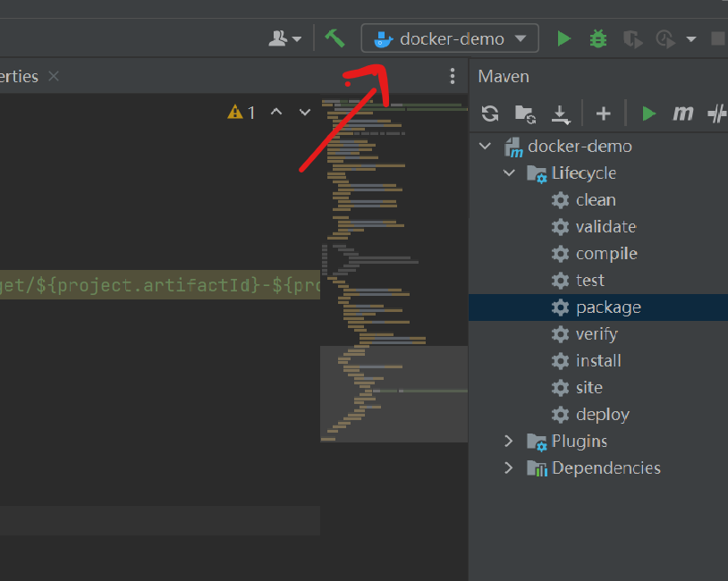Start debugging with the green bug icon
This screenshot has width=728, height=581.
coord(598,38)
